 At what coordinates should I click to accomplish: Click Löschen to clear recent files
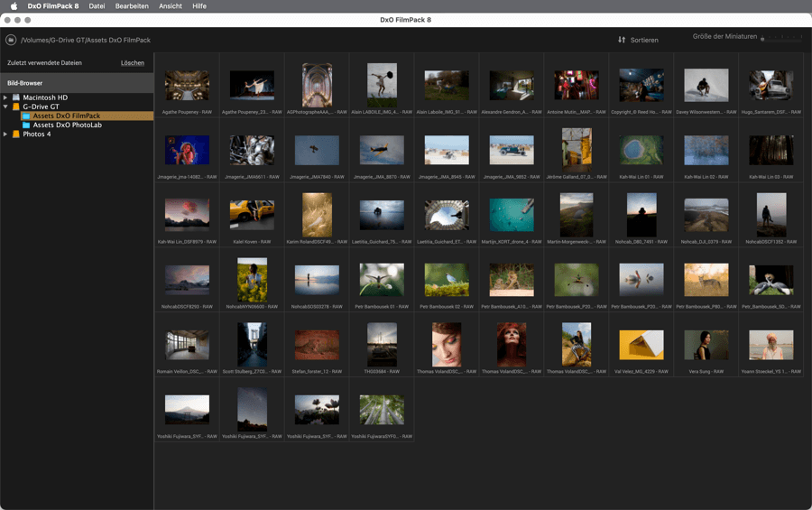tap(133, 63)
